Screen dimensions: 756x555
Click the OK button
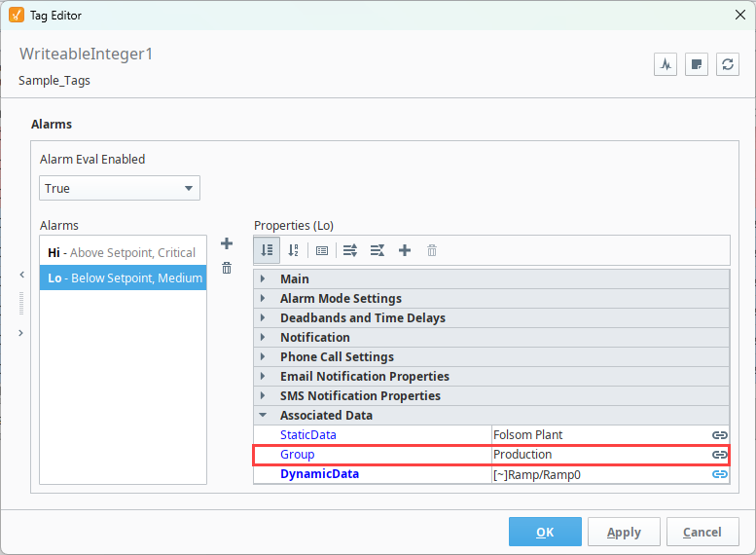coord(545,532)
